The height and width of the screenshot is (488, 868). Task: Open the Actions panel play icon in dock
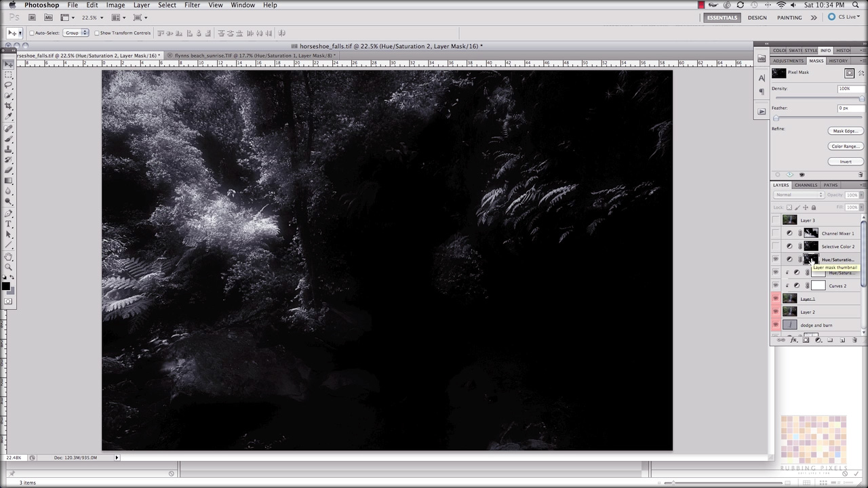pyautogui.click(x=762, y=111)
